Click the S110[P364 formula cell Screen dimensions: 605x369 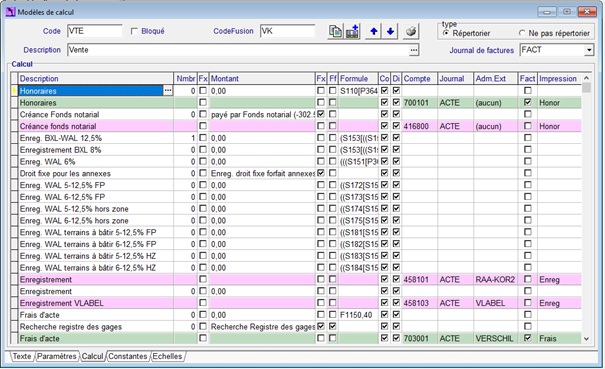(358, 91)
